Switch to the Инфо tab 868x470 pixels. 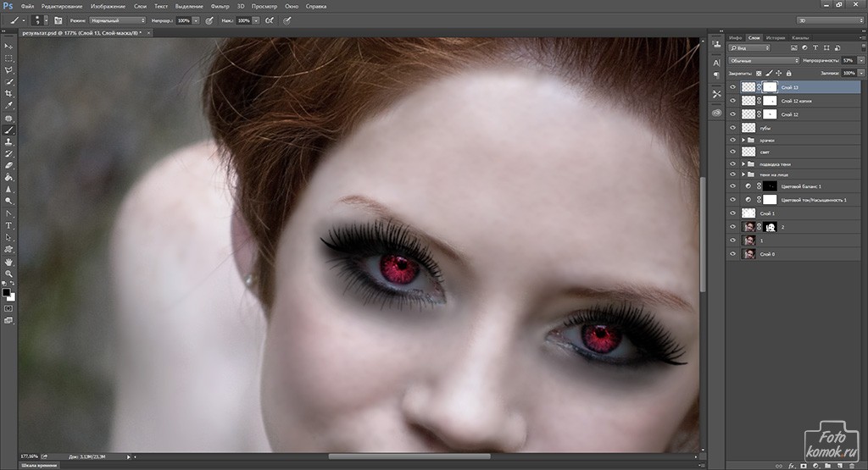coord(735,37)
